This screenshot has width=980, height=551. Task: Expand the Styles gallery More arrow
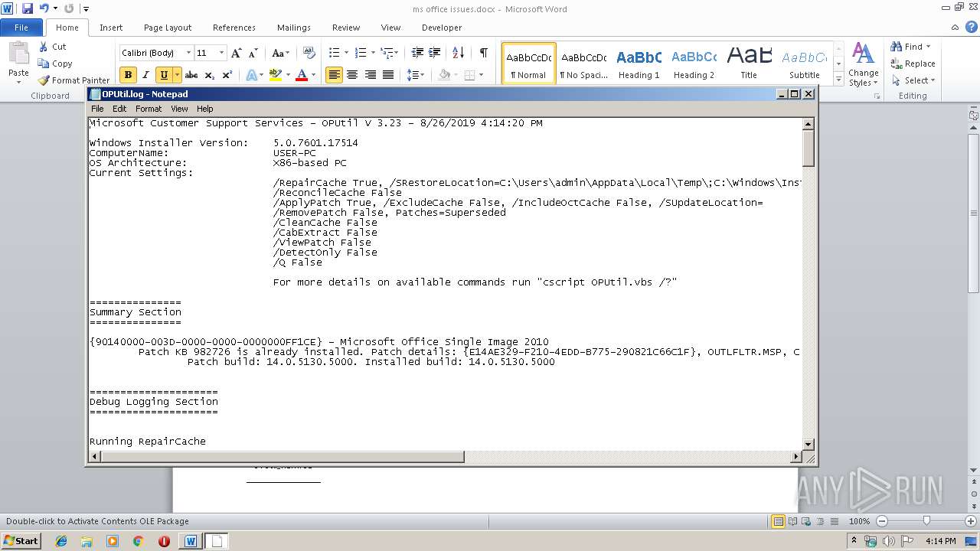pos(838,80)
